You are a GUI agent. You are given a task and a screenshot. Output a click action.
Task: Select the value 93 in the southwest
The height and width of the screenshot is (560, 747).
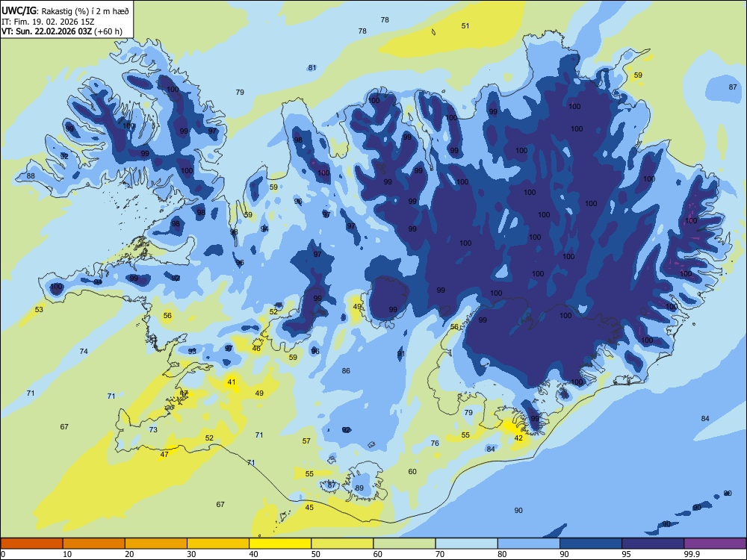click(x=192, y=352)
